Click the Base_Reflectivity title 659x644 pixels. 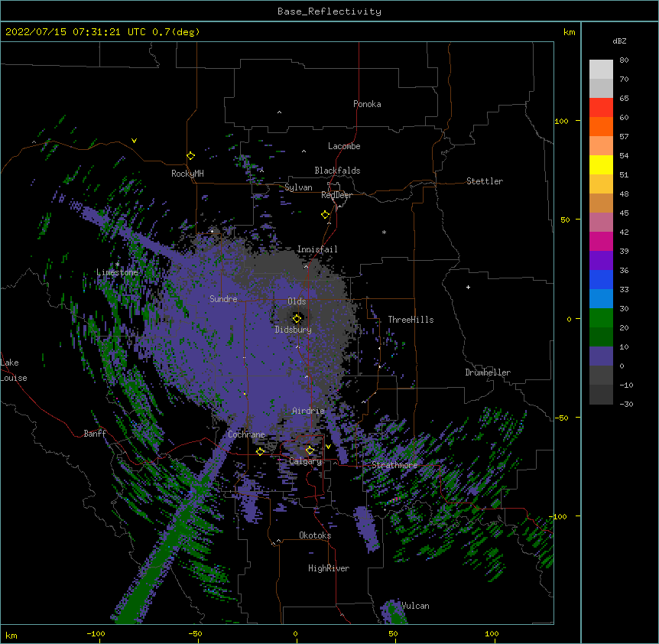pos(329,11)
